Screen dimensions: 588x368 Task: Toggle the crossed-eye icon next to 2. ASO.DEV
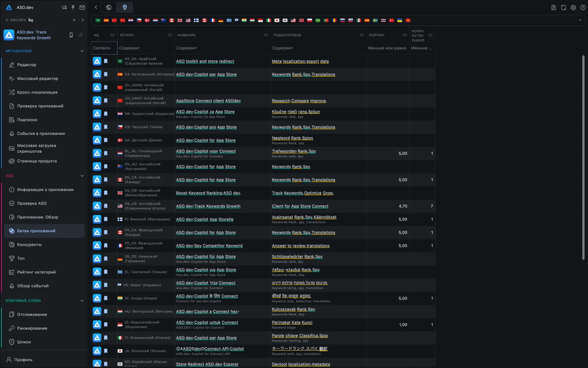[31, 20]
